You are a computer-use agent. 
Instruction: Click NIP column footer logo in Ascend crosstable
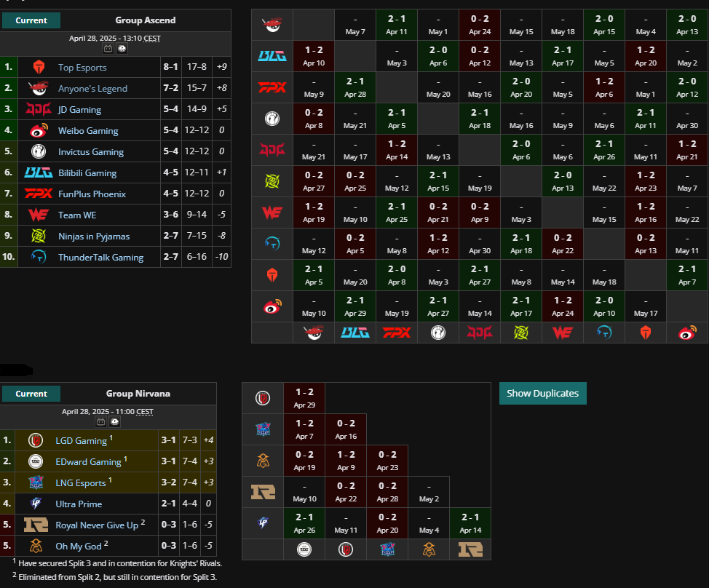[521, 333]
